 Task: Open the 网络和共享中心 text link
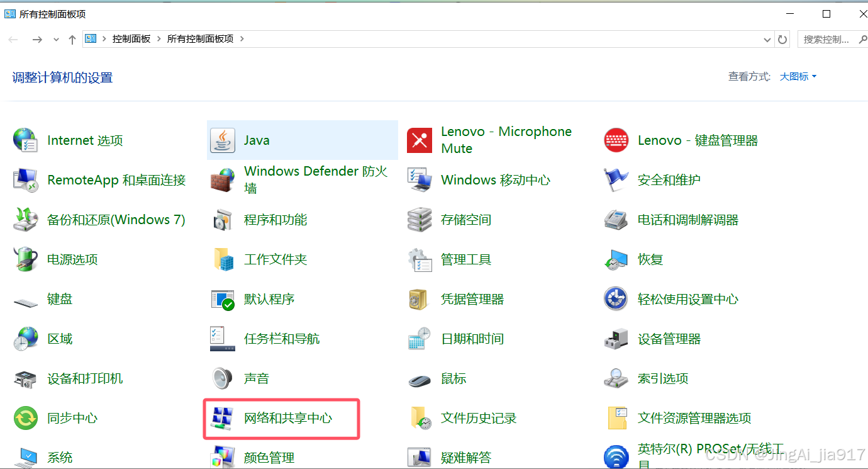[x=288, y=418]
